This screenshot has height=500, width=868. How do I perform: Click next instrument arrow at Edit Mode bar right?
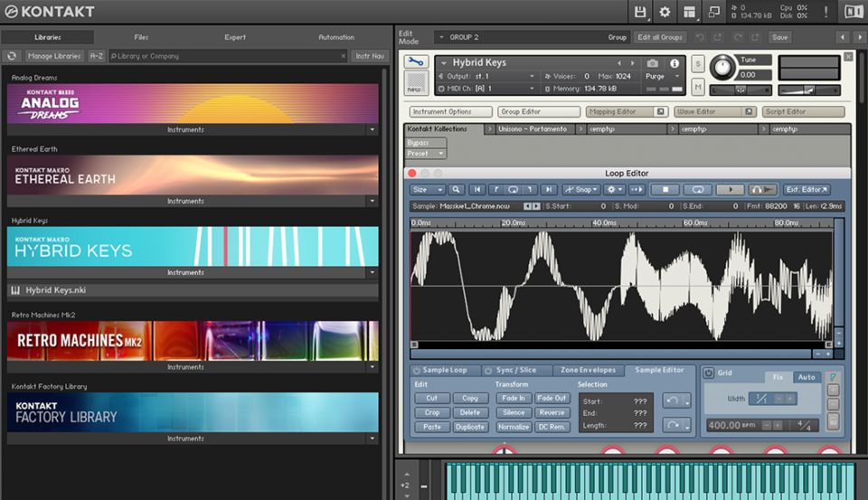[x=860, y=37]
